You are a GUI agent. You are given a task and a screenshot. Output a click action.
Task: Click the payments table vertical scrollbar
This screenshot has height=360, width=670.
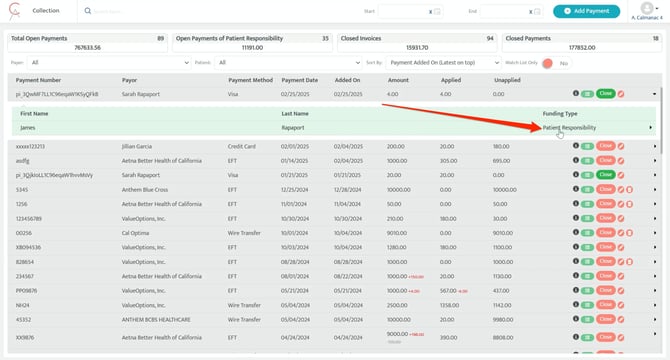pos(661,120)
